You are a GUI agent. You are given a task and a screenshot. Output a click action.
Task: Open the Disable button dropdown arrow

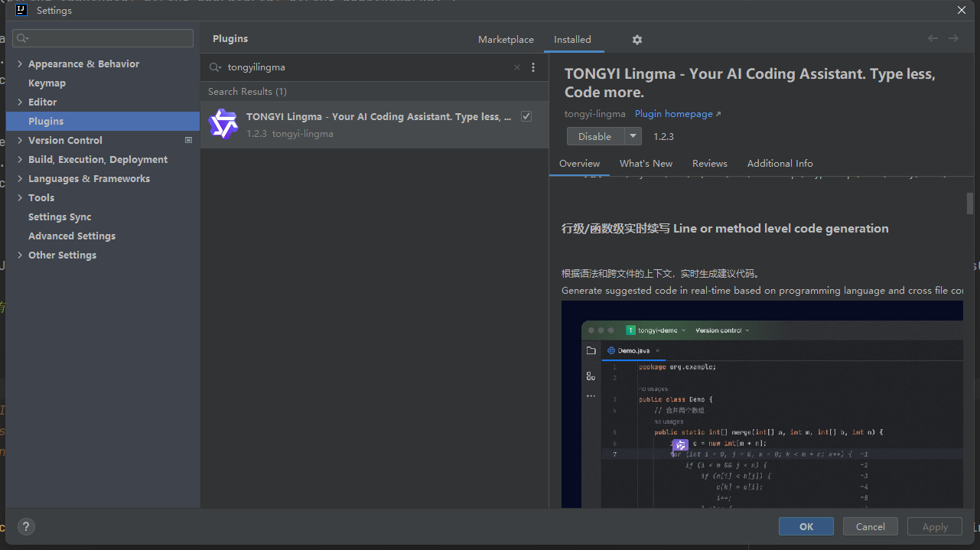point(633,136)
